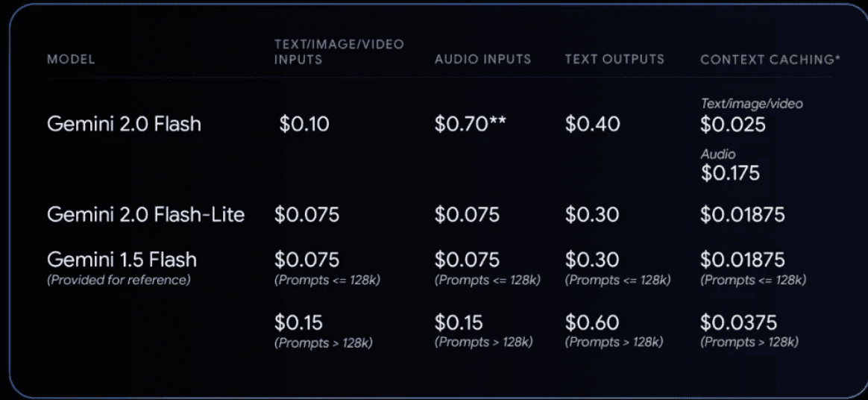
Task: Click Flash-Lite's $0.30 text output price
Action: pos(592,214)
